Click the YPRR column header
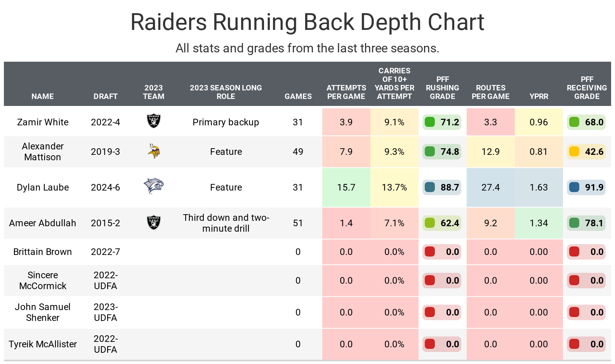Image resolution: width=615 pixels, height=364 pixels. pos(539,96)
